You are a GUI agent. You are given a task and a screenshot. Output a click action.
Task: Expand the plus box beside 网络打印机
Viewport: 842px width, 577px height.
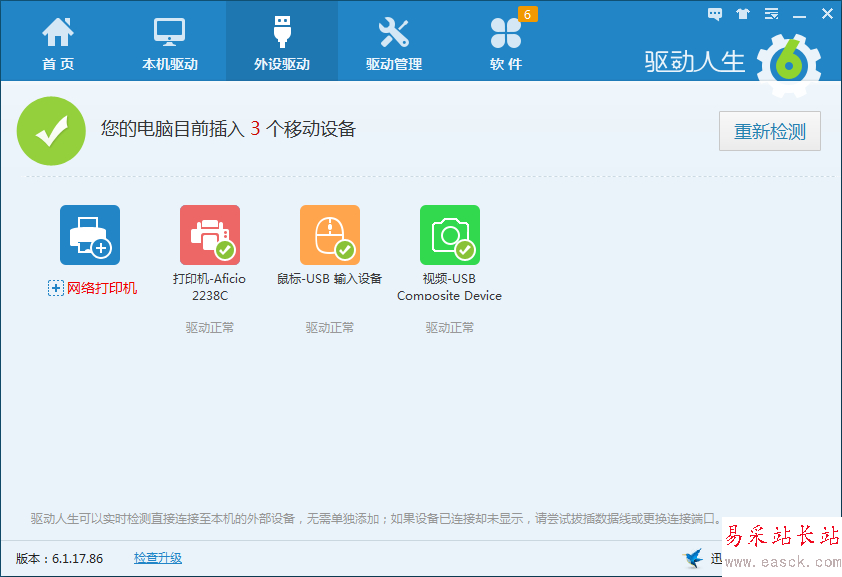(x=56, y=288)
